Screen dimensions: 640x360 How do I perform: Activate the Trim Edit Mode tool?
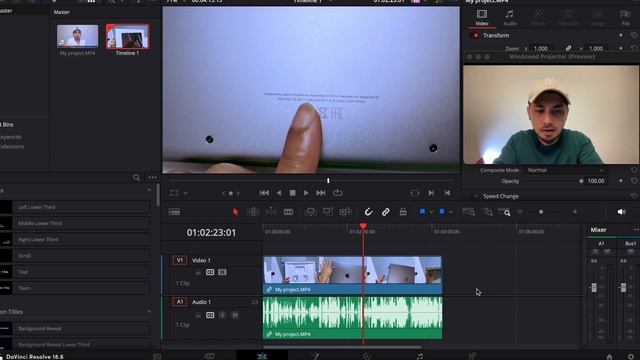click(x=253, y=212)
